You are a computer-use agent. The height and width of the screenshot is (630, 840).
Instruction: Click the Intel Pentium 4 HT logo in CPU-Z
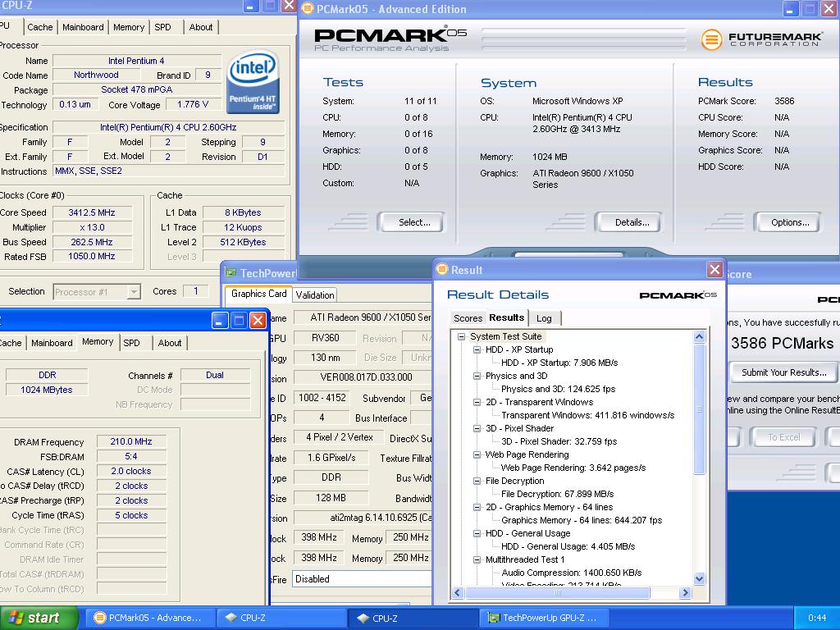tap(253, 81)
